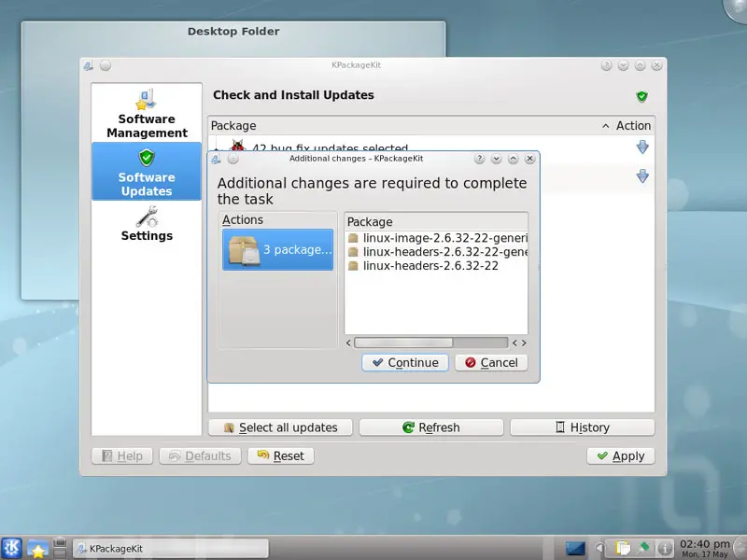The image size is (747, 560).
Task: Click the icon beside linux-headers-2.6.32-22
Action: click(x=353, y=266)
